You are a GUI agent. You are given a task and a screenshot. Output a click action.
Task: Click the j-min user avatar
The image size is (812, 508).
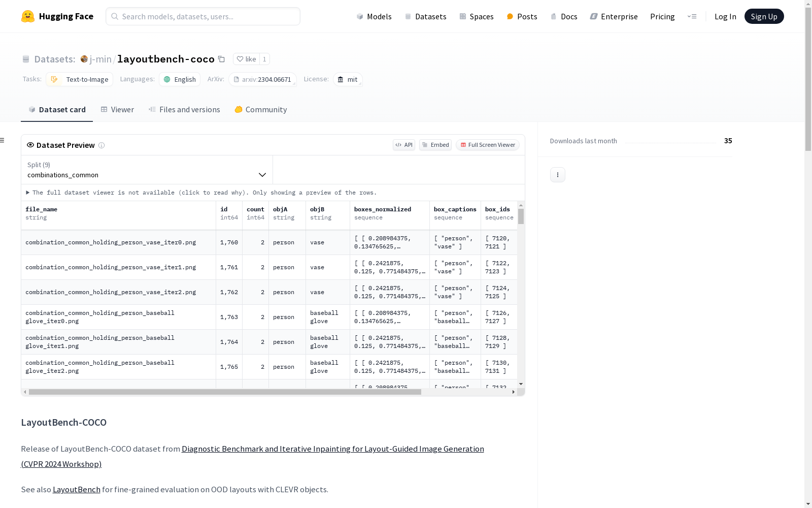(84, 59)
